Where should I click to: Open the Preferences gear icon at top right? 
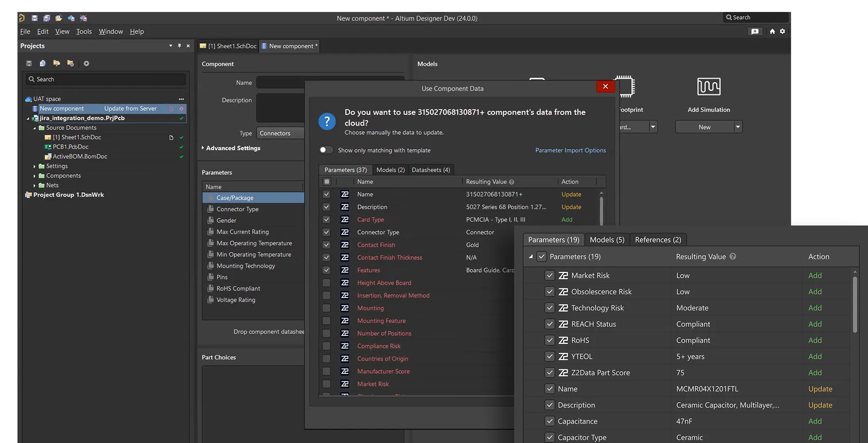pyautogui.click(x=783, y=31)
